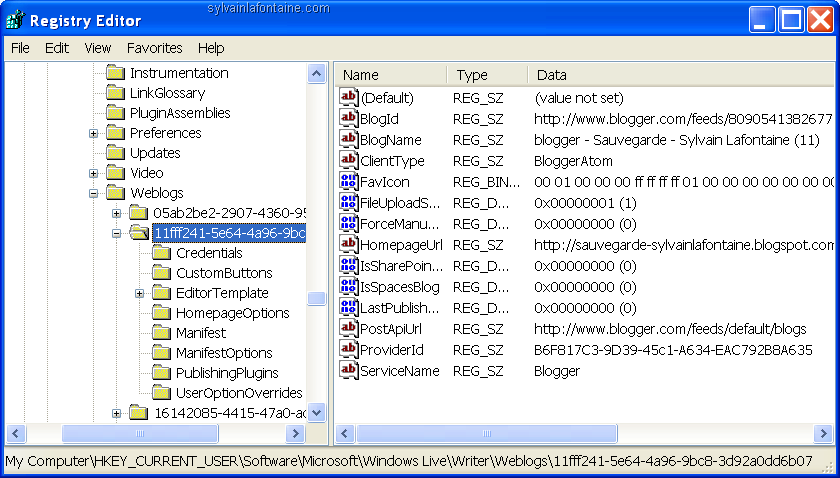This screenshot has height=478, width=840.
Task: Click the tree pane horizontal scrollbar thumb
Action: click(x=140, y=434)
